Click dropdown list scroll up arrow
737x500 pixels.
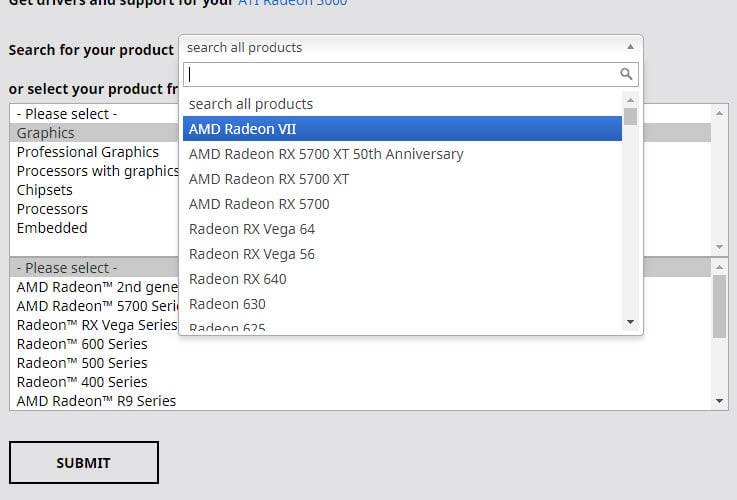630,100
